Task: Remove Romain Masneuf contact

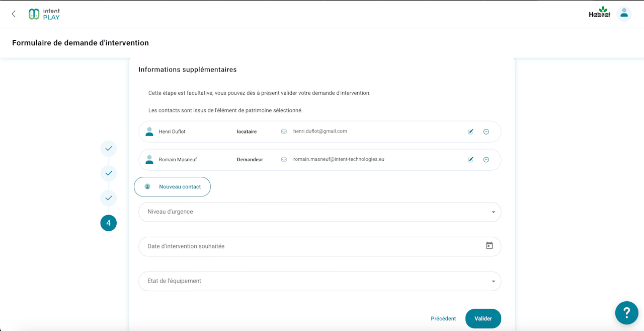Action: [486, 160]
